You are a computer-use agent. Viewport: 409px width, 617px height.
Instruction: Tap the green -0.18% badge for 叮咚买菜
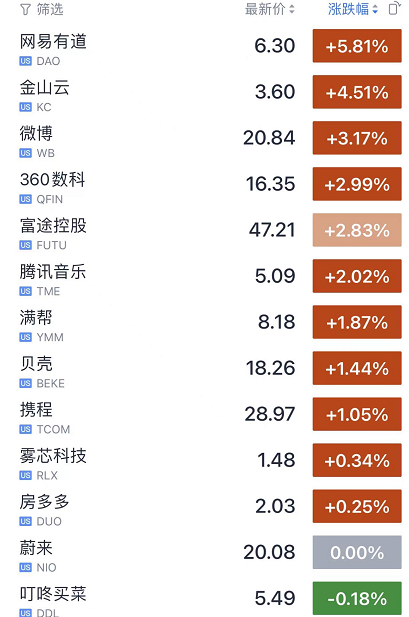(357, 598)
